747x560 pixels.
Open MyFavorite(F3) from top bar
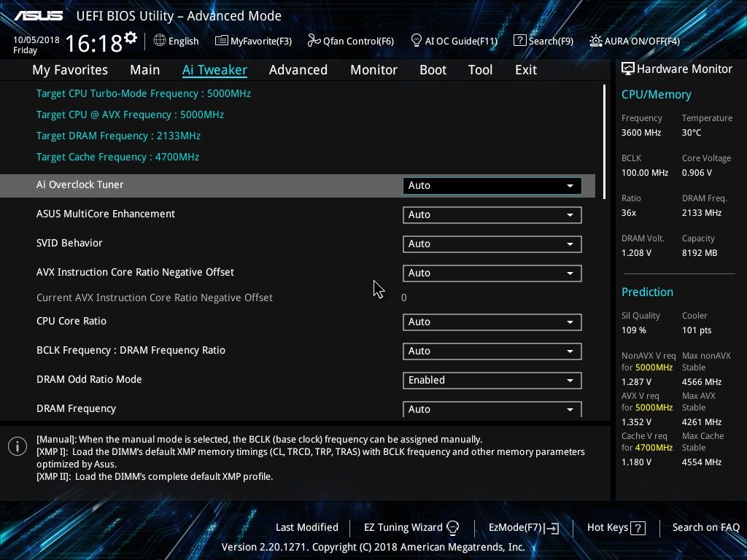(x=253, y=41)
